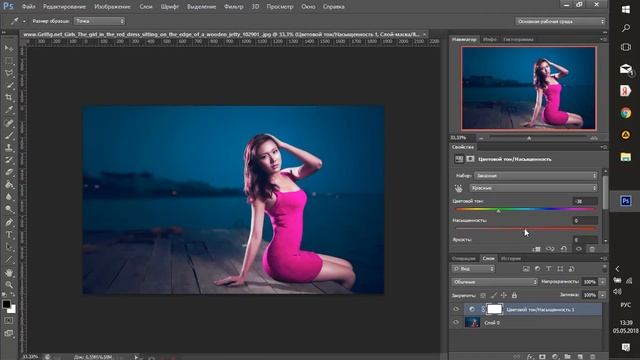Open the tool preset picker arrow
The width and height of the screenshot is (640, 360).
pos(24,21)
